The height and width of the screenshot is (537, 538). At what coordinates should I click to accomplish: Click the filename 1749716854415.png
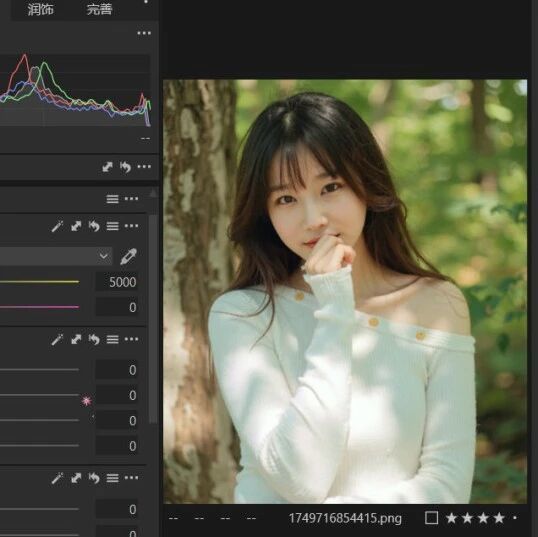pyautogui.click(x=345, y=518)
